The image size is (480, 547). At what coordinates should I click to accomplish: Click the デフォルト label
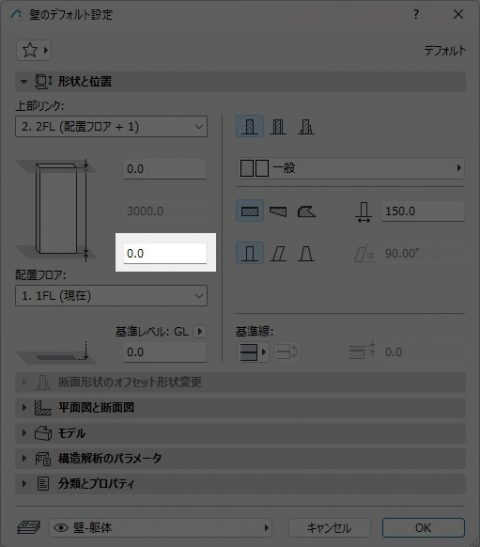coord(444,51)
